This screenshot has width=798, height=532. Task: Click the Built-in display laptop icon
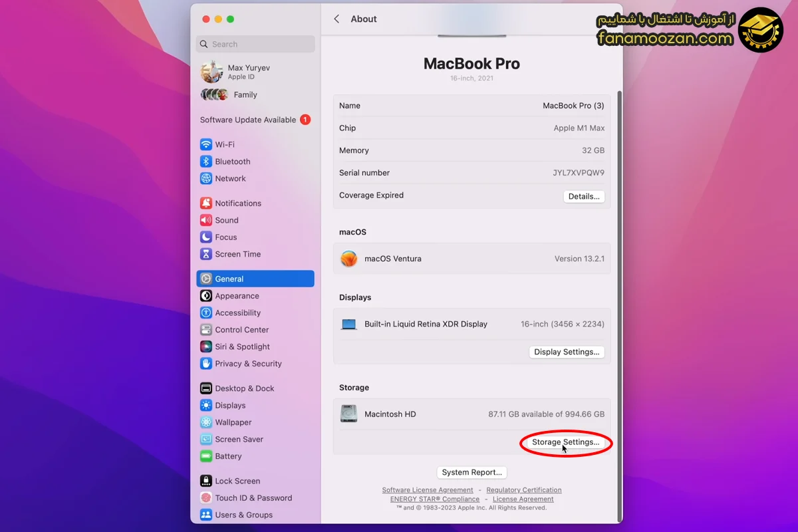click(x=349, y=325)
